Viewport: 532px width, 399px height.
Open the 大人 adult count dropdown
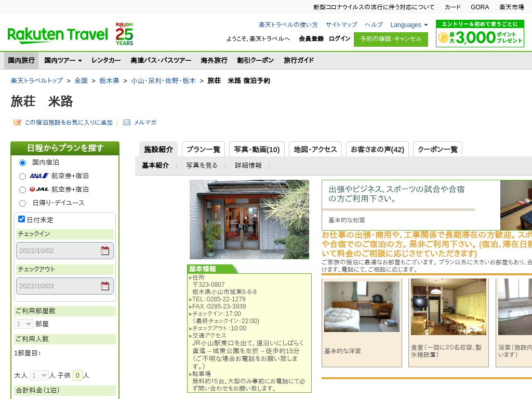pyautogui.click(x=39, y=375)
